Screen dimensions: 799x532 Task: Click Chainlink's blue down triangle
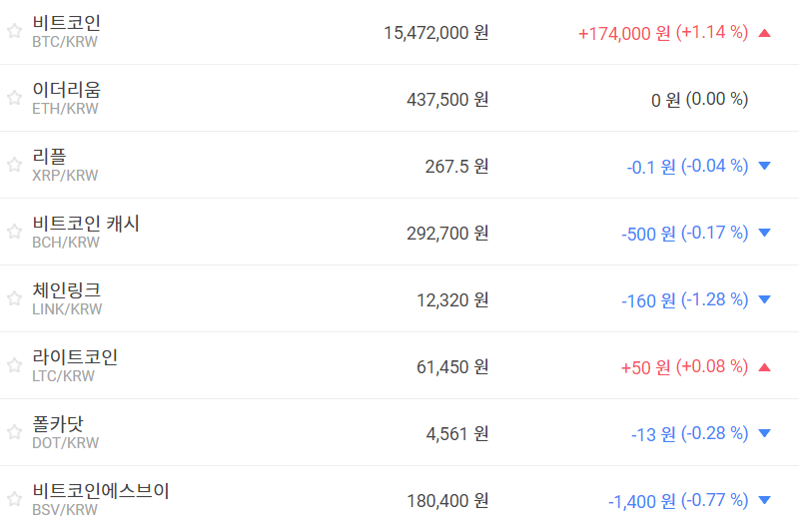point(765,299)
